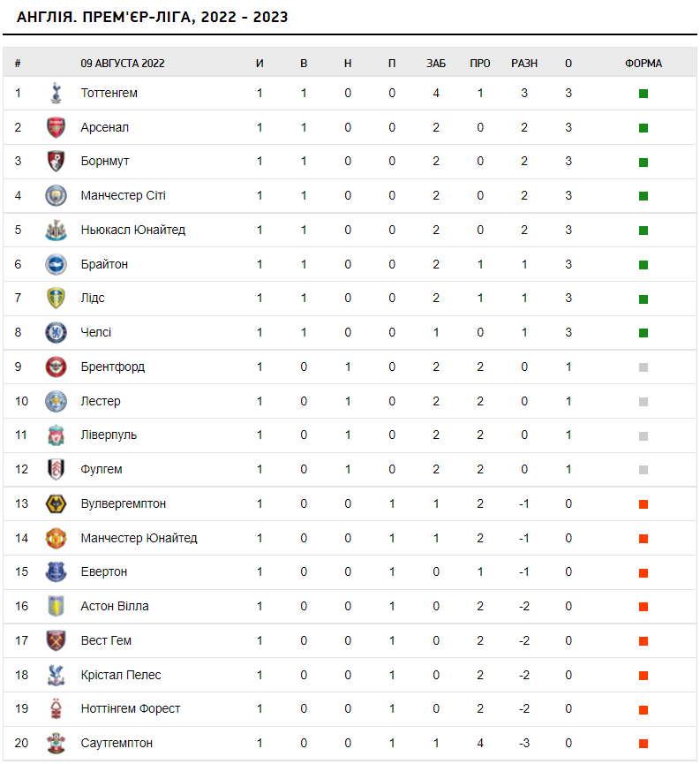Click the Bournemouth club crest icon
700x764 pixels.
coord(56,162)
